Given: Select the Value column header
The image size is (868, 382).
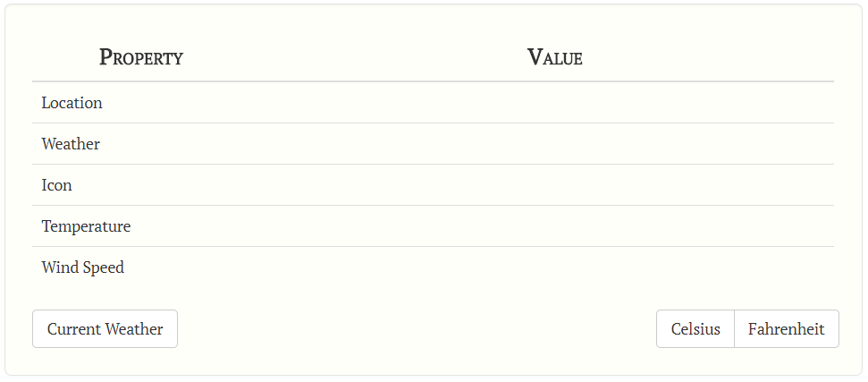Looking at the screenshot, I should (x=554, y=57).
